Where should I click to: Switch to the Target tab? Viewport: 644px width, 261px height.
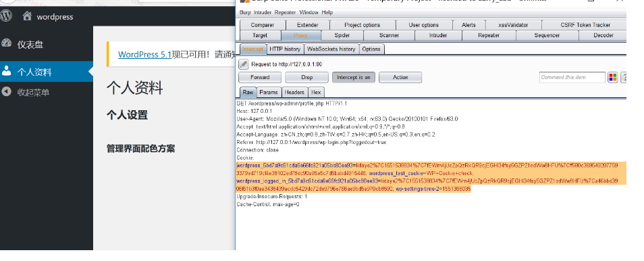(260, 35)
